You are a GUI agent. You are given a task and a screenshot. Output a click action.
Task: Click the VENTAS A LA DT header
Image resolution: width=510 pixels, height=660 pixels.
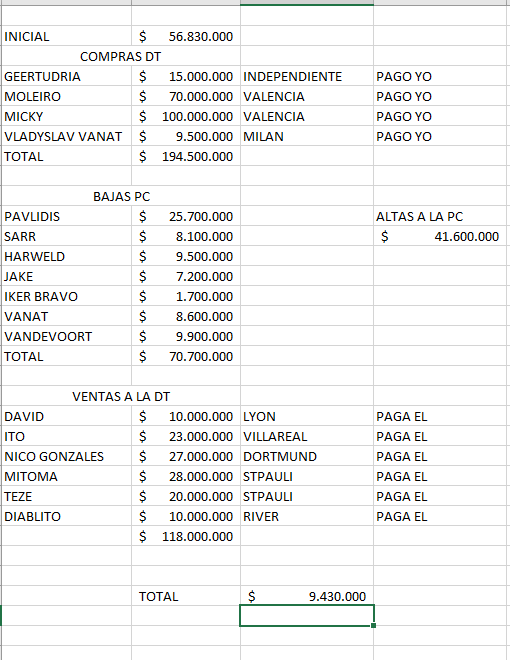(121, 396)
